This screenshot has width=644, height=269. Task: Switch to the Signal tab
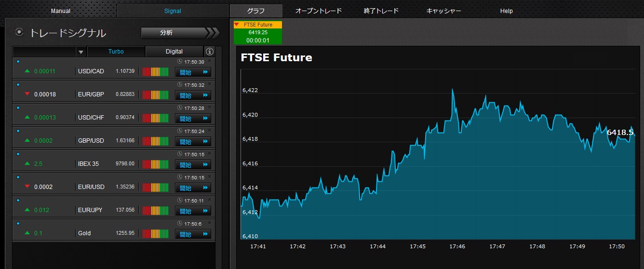pos(173,11)
